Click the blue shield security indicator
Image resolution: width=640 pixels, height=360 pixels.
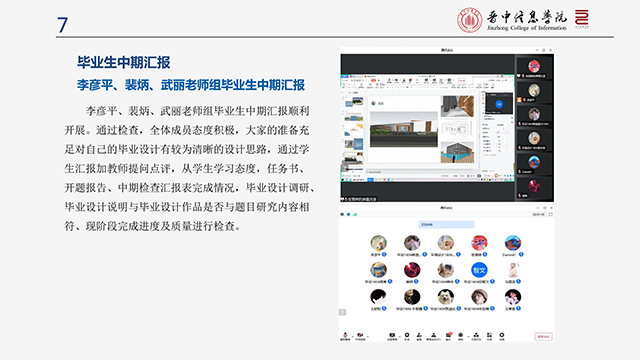[x=348, y=214]
